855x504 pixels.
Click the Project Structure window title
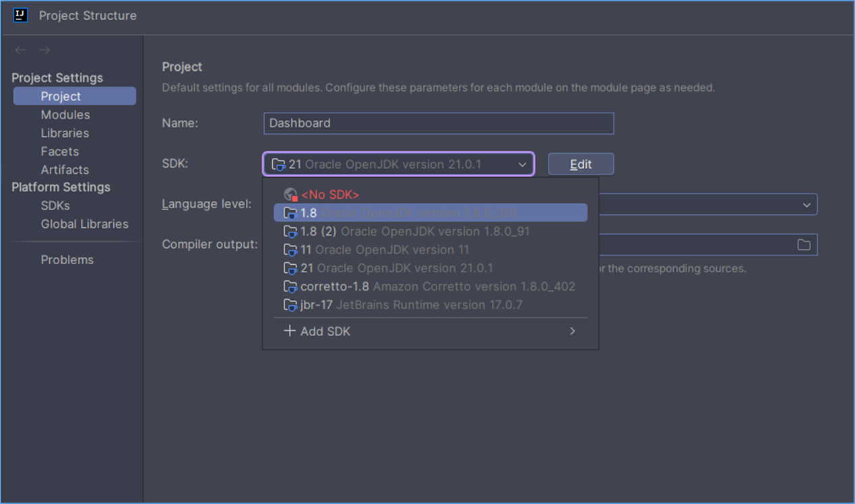(88, 15)
